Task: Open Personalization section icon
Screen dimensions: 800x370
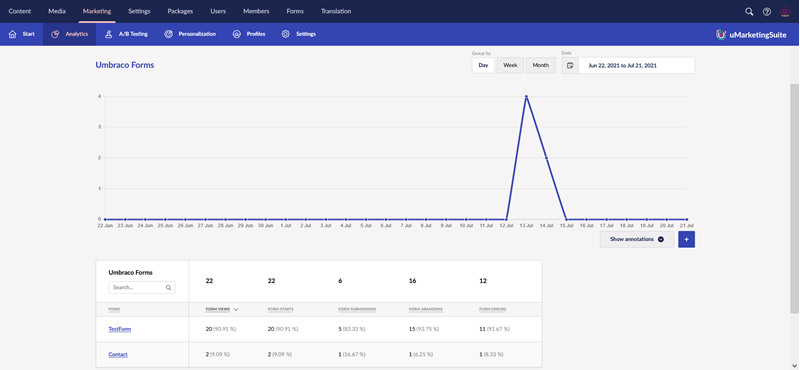Action: click(x=169, y=34)
